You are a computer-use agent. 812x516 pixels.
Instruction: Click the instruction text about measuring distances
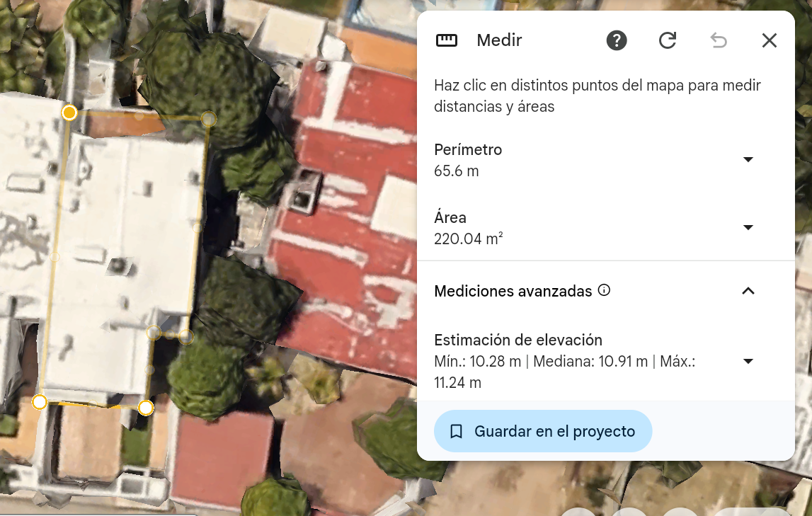coord(597,96)
